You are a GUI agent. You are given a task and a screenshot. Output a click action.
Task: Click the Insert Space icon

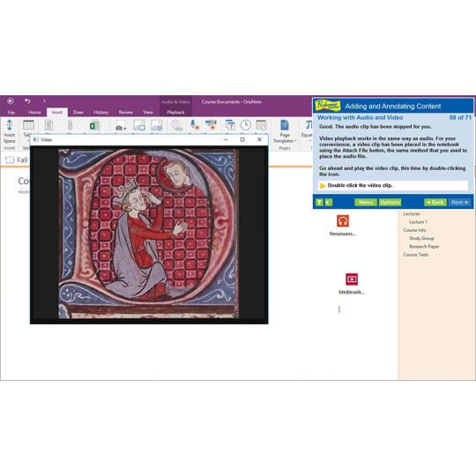coord(10,125)
